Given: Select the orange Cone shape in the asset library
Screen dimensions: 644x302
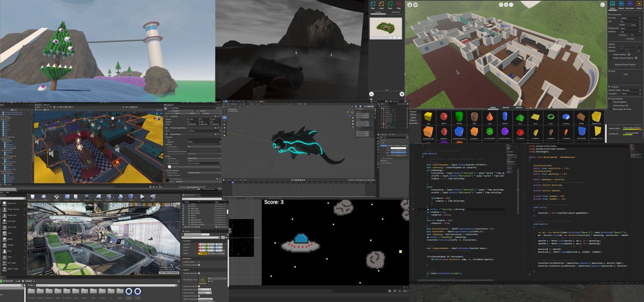Looking at the screenshot, I should tap(489, 117).
